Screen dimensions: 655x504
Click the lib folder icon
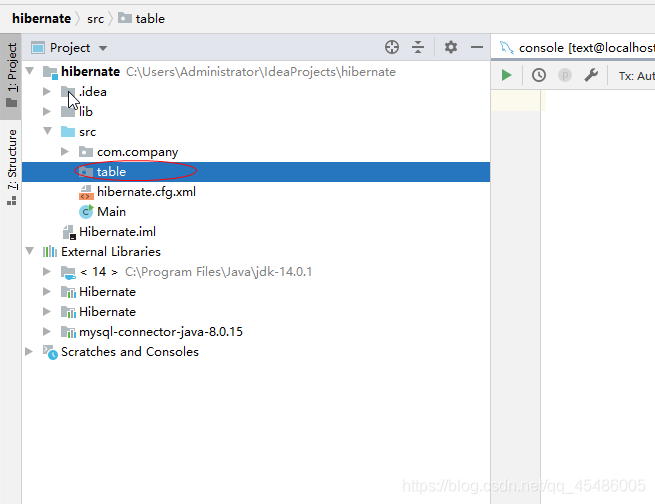click(68, 111)
